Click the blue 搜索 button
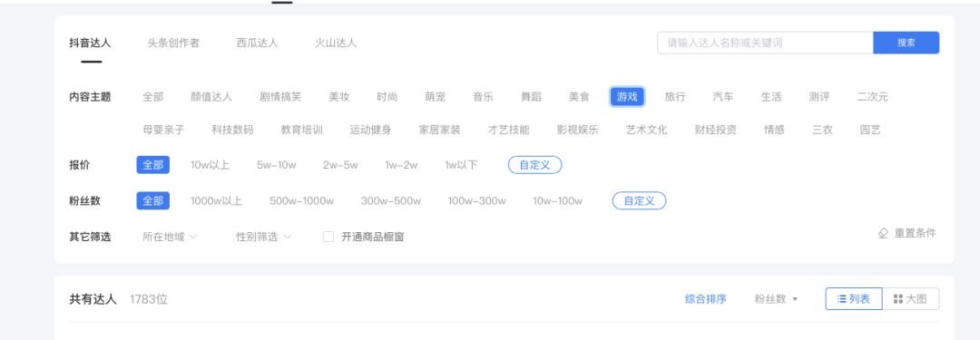 pyautogui.click(x=906, y=43)
